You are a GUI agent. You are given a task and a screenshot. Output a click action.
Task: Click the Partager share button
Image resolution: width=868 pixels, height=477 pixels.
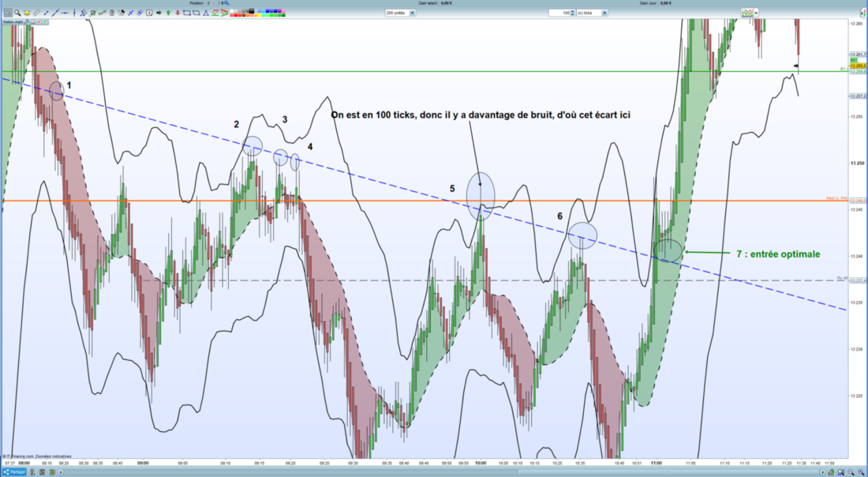[14, 472]
